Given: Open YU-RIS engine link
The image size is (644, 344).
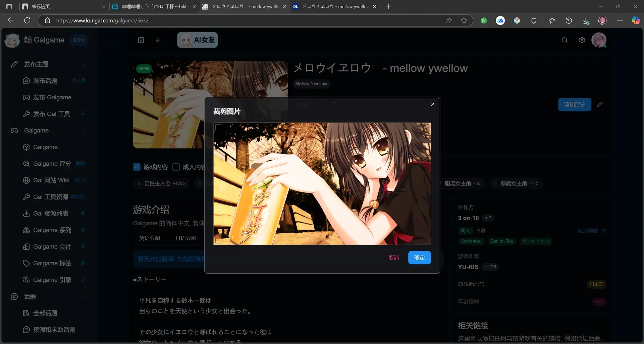Looking at the screenshot, I should (x=468, y=267).
